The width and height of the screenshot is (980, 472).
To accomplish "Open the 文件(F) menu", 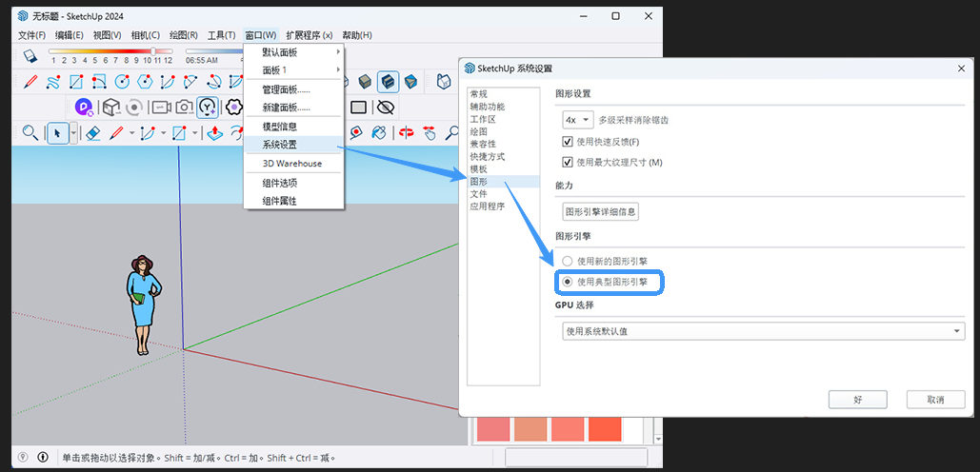I will (31, 35).
